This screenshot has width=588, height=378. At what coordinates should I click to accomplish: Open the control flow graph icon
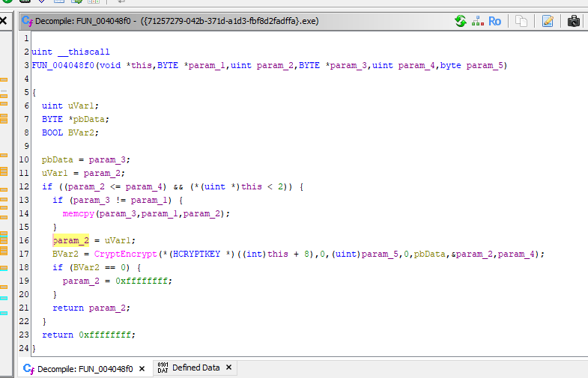click(x=477, y=21)
